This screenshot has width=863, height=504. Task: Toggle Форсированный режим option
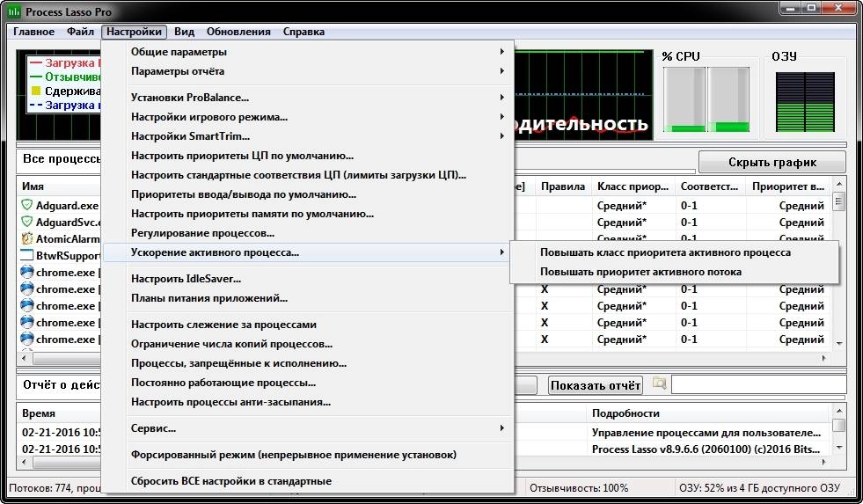pos(308,455)
